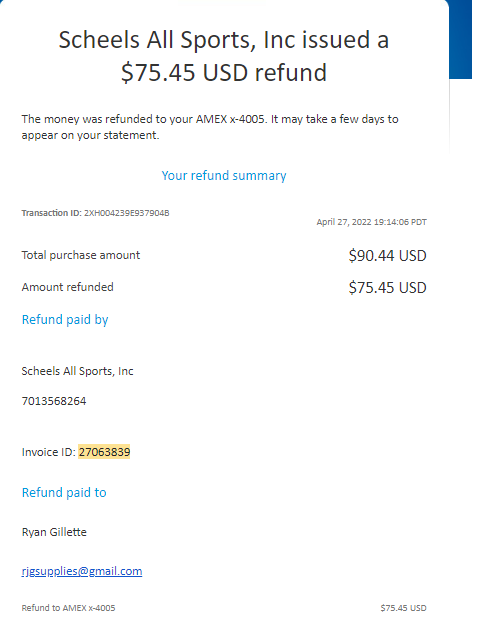Click the name Ryan Gillette

click(54, 532)
